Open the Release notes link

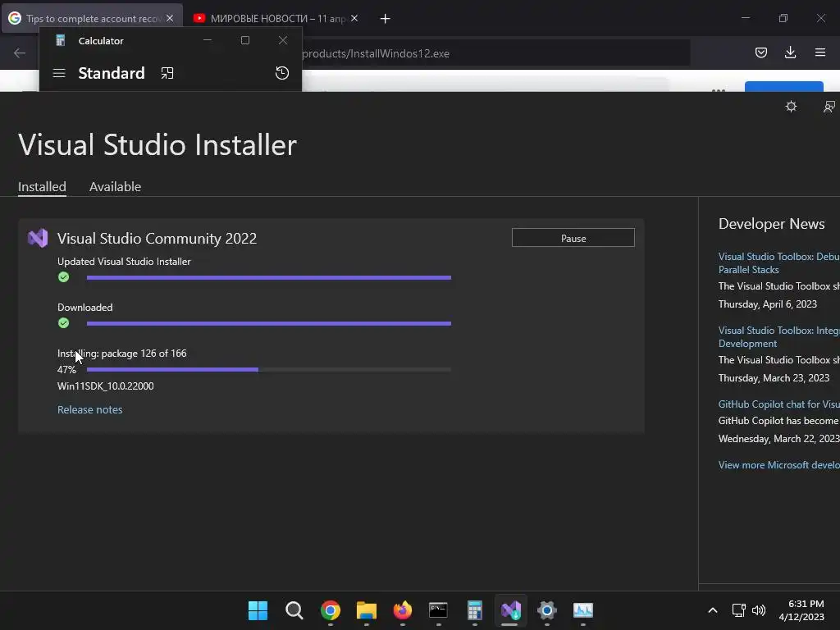click(90, 410)
